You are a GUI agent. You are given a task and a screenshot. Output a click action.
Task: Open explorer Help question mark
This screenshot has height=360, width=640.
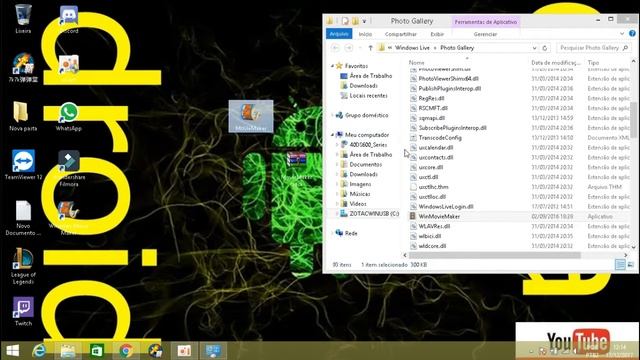click(632, 33)
